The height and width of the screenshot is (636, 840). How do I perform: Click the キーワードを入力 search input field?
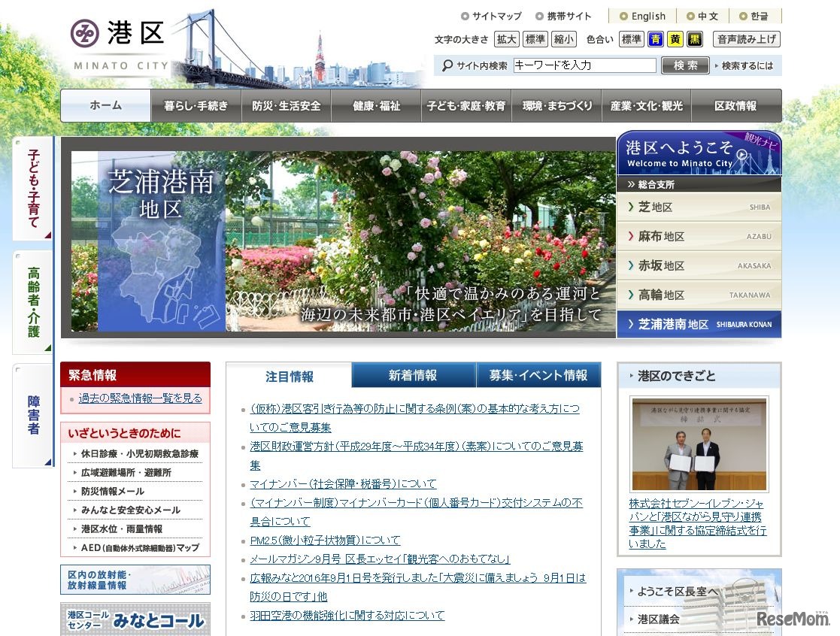pos(584,65)
